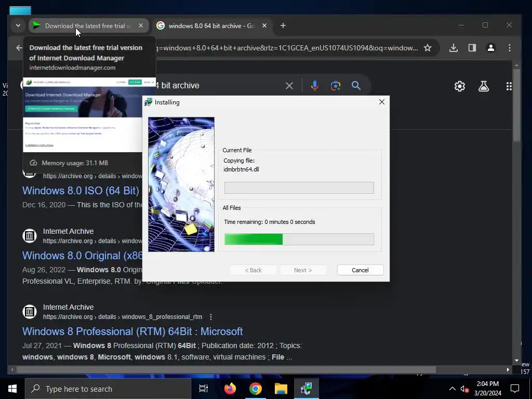Click taskbar search box
The height and width of the screenshot is (399, 532).
(x=108, y=389)
